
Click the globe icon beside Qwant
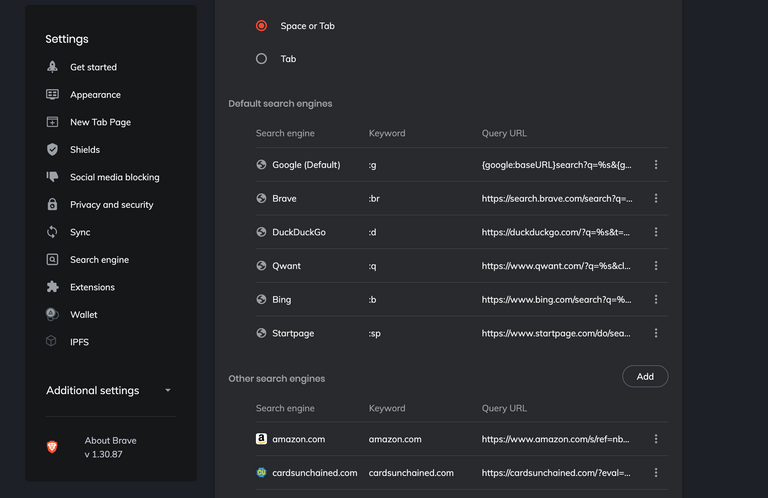tap(261, 266)
